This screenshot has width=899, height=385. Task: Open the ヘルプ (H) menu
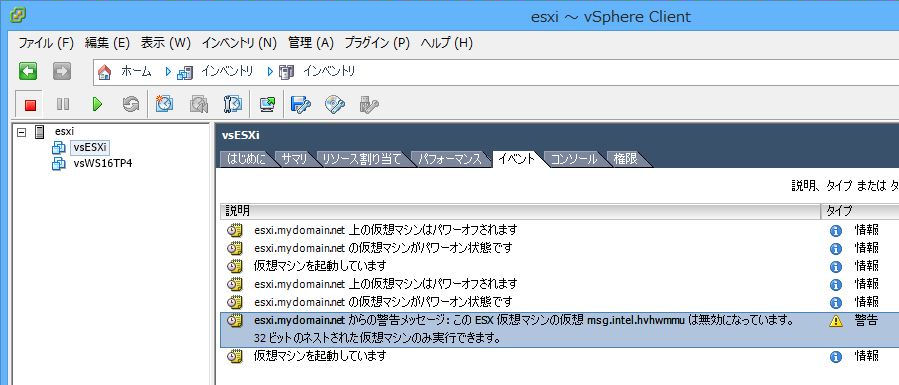[446, 43]
